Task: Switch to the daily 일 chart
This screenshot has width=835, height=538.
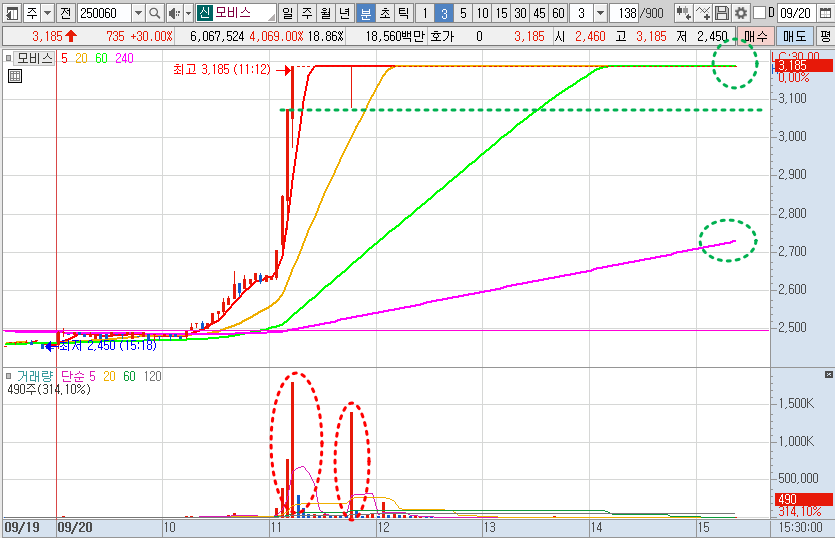Action: [x=288, y=13]
